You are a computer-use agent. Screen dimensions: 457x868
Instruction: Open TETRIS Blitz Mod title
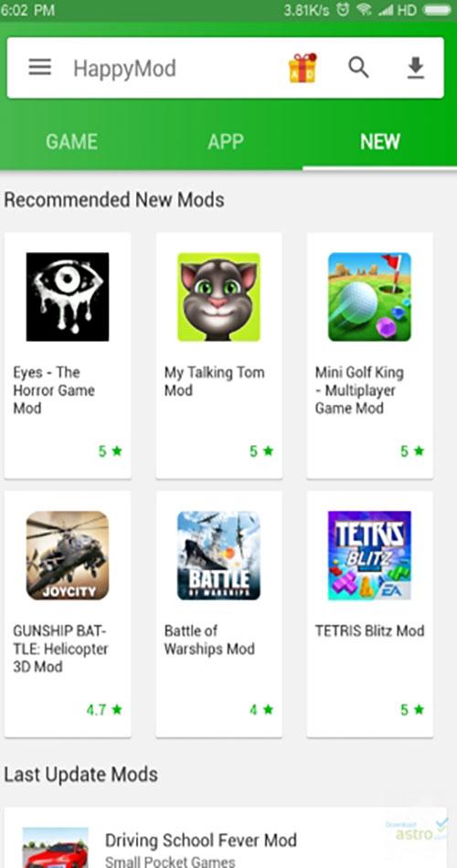point(370,631)
